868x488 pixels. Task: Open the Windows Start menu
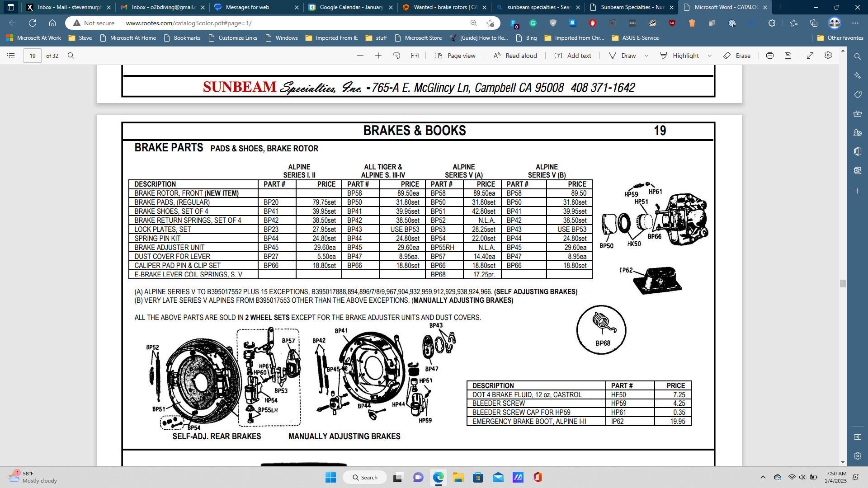tap(331, 477)
